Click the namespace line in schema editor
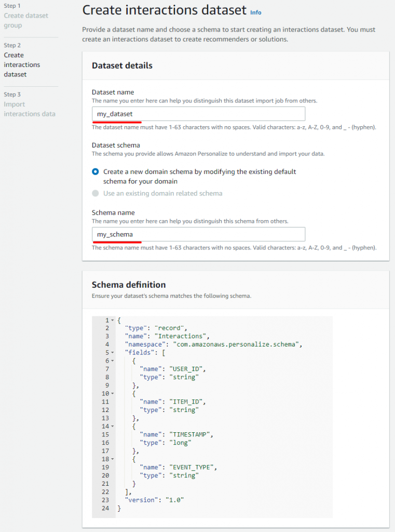The height and width of the screenshot is (532, 395). [x=214, y=344]
